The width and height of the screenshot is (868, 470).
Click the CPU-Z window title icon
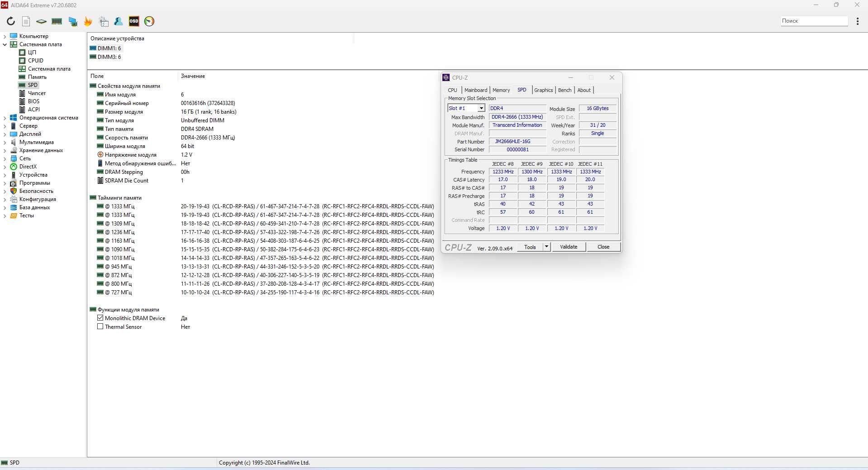[446, 77]
